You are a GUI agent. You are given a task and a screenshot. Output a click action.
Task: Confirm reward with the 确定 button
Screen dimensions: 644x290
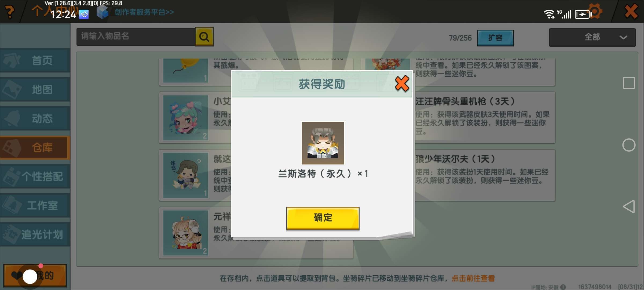click(323, 218)
